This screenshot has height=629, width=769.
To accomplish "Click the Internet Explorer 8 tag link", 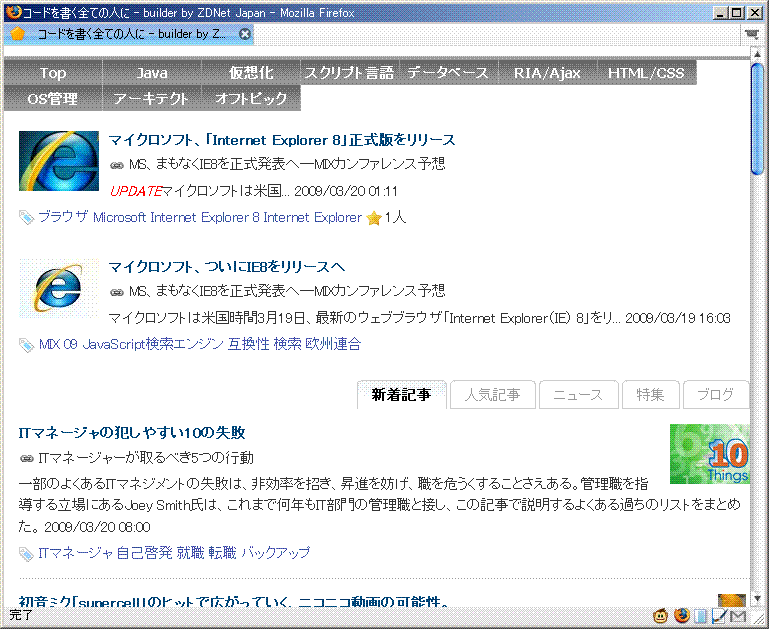I will pyautogui.click(x=205, y=217).
